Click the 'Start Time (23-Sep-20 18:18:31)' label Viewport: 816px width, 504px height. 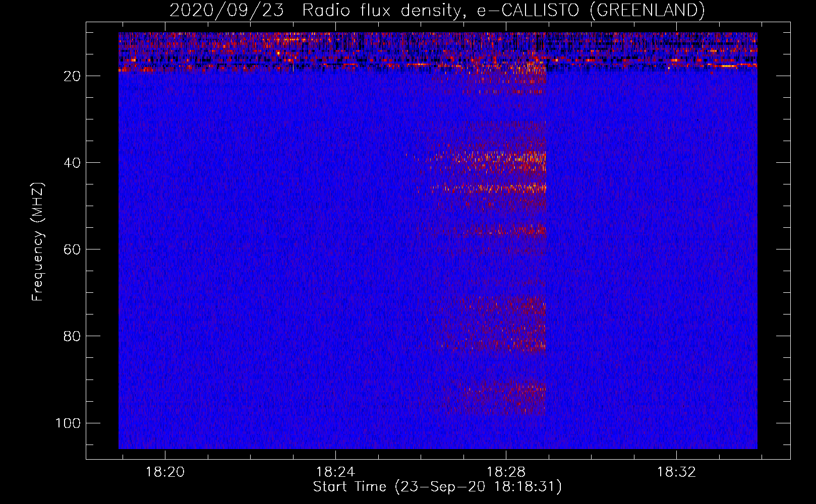(x=437, y=487)
